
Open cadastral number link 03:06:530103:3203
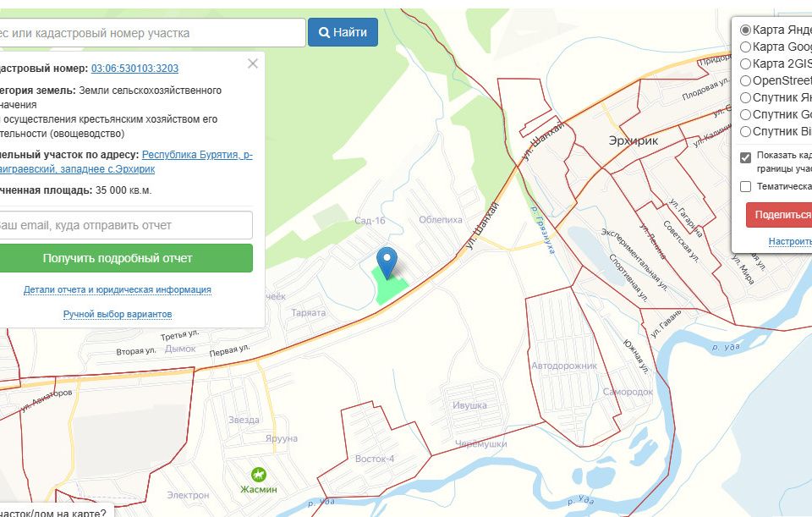(134, 69)
